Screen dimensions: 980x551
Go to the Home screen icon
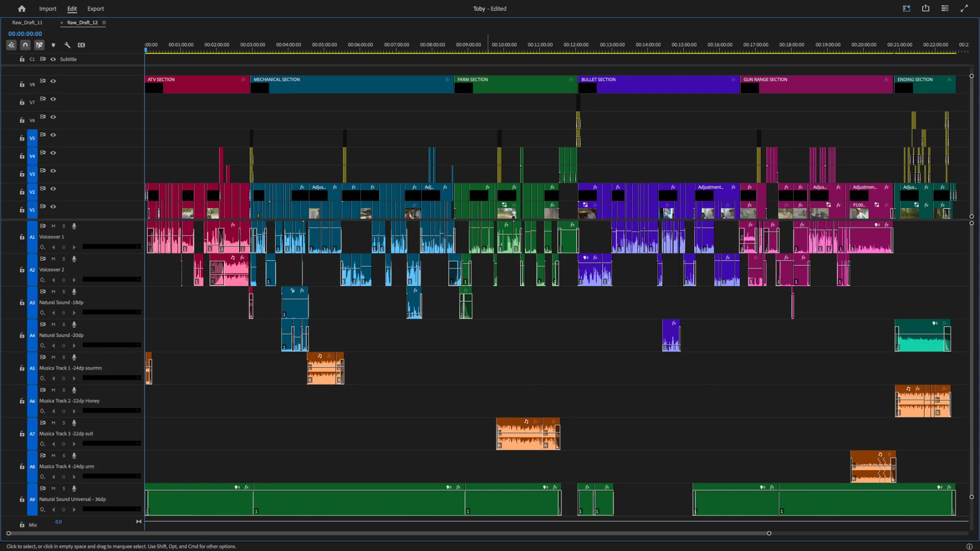[22, 9]
